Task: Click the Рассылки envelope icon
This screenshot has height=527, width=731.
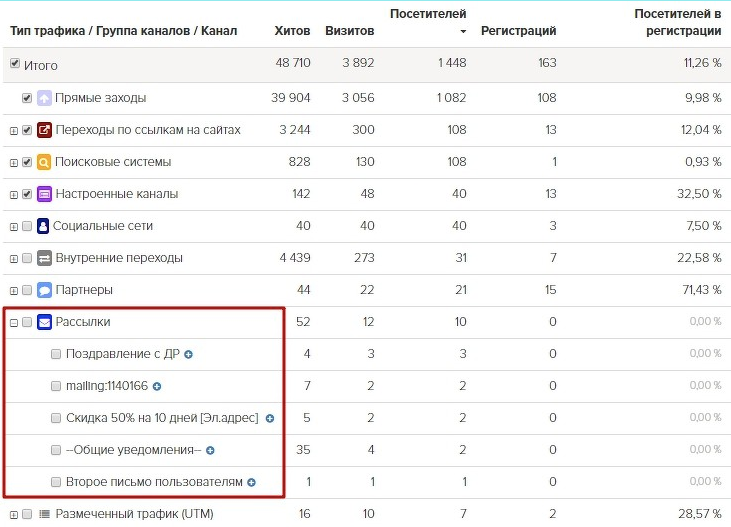Action: [44, 322]
